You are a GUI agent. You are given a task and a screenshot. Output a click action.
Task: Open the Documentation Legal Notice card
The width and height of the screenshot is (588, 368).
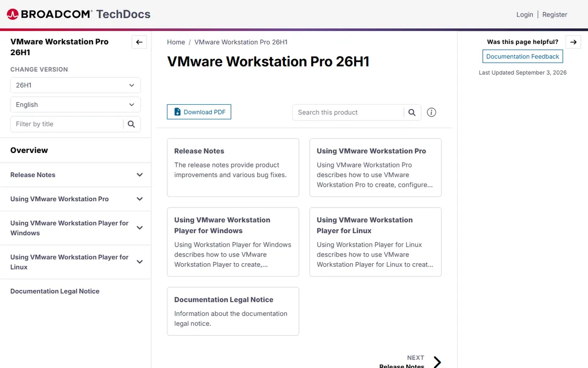click(233, 311)
